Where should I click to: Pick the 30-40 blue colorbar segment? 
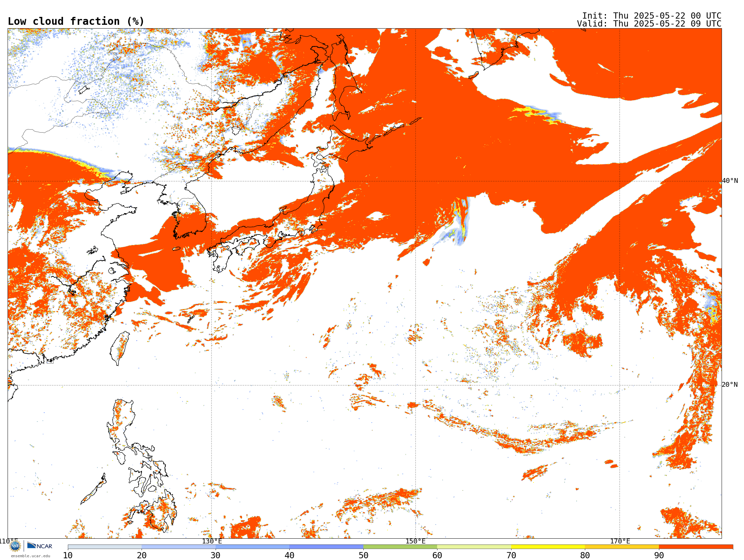click(x=252, y=547)
